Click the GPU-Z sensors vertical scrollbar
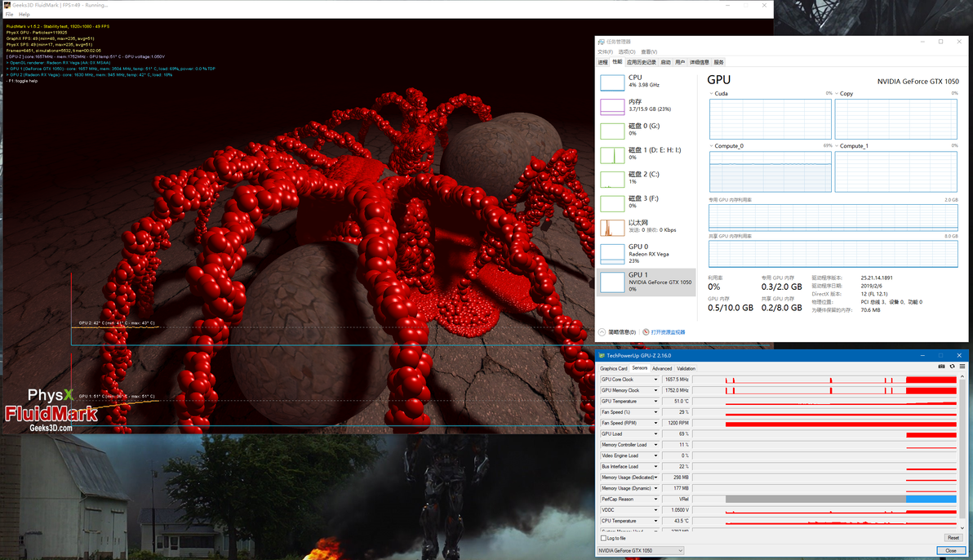The width and height of the screenshot is (973, 560). click(962, 449)
